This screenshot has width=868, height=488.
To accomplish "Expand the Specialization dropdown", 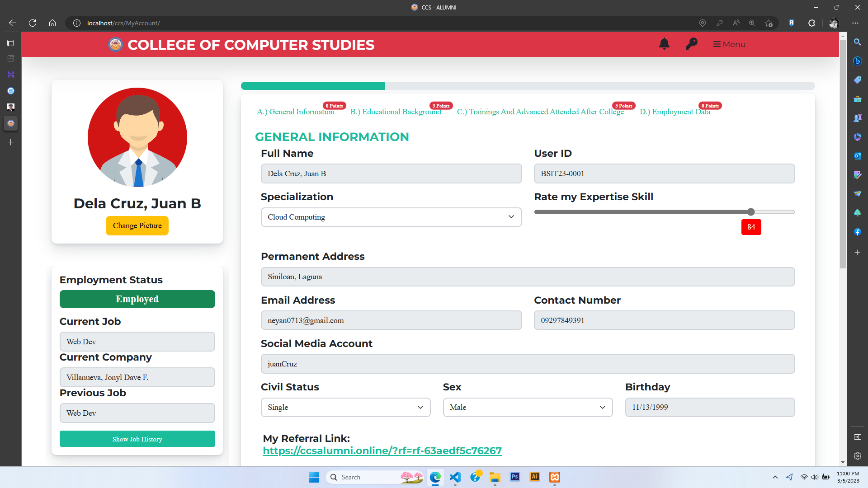I will (391, 217).
